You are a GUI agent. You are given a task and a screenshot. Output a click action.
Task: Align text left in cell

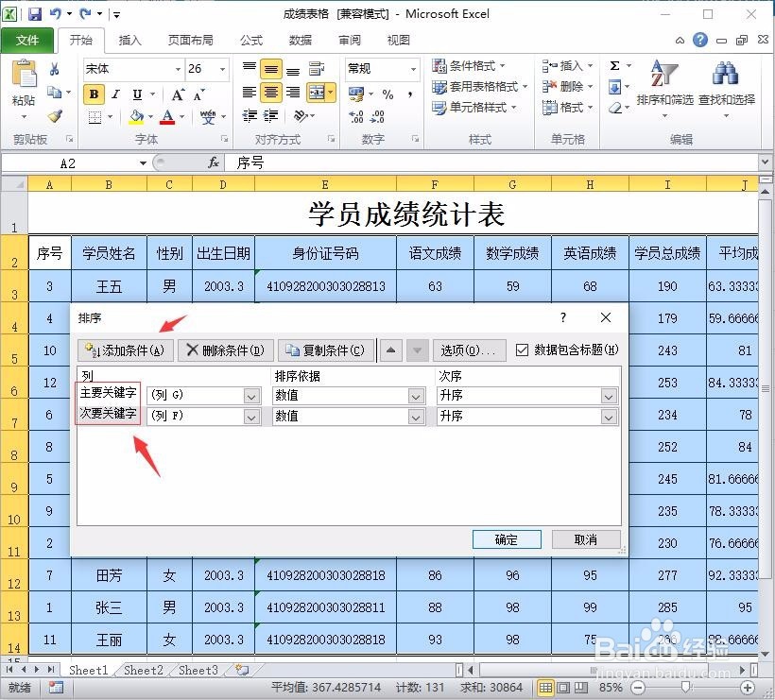coord(250,93)
